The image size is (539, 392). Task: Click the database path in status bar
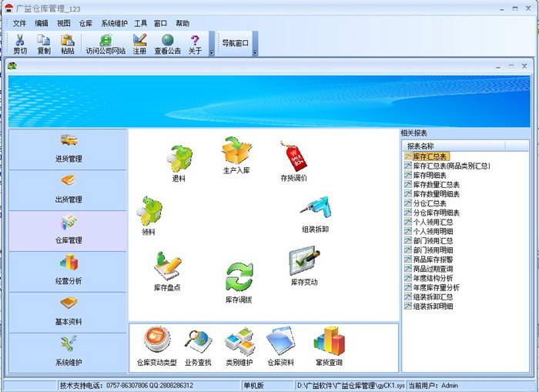point(350,386)
